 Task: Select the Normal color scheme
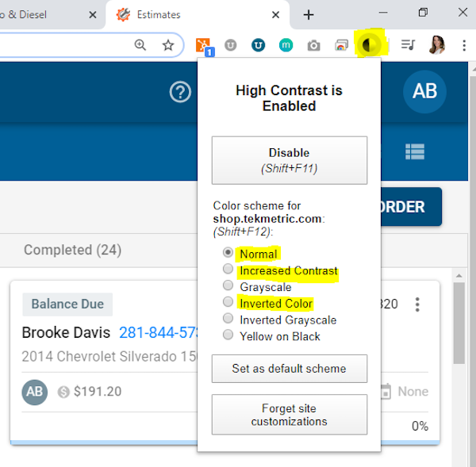point(228,252)
